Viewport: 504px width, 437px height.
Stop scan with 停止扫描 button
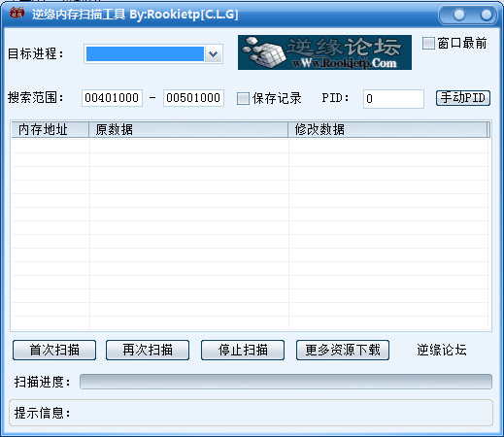[243, 350]
